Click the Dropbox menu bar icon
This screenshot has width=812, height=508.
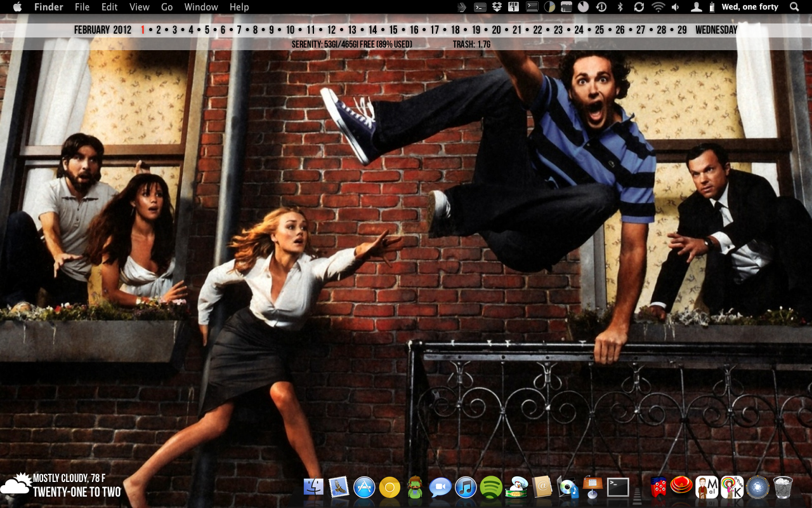tap(497, 7)
